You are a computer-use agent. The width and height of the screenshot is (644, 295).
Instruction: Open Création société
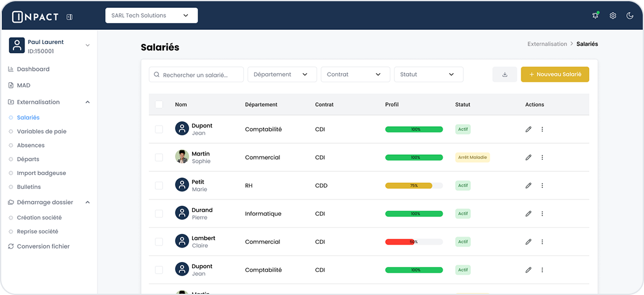40,218
